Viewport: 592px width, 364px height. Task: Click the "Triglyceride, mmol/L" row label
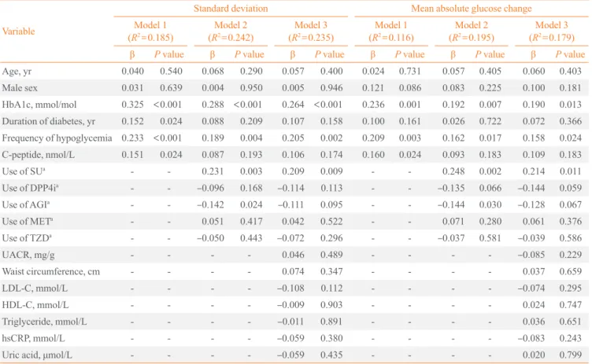(x=44, y=322)
